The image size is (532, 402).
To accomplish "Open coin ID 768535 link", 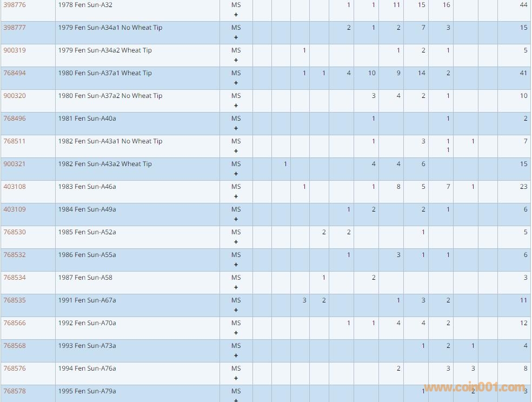I will point(15,300).
